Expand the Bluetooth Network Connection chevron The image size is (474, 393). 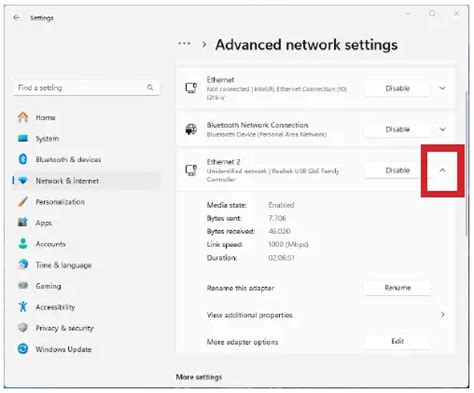click(x=442, y=129)
